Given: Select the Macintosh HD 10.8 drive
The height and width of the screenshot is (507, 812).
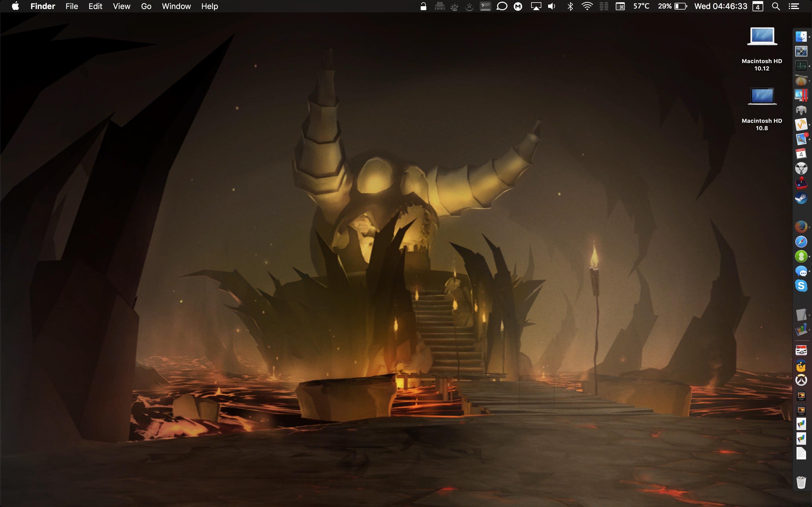Looking at the screenshot, I should point(762,97).
